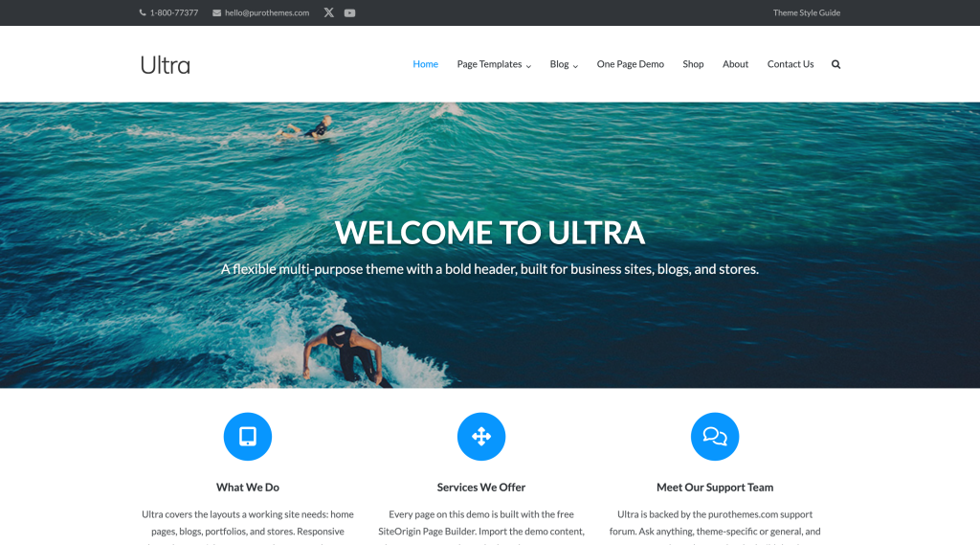Go to the Home menu item
Viewport: 980px width, 545px height.
pyautogui.click(x=425, y=64)
